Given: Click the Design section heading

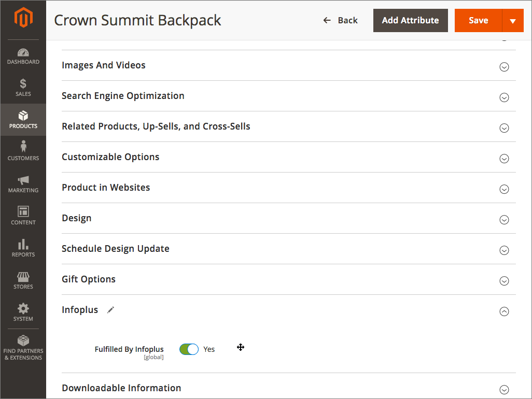Looking at the screenshot, I should pyautogui.click(x=76, y=218).
